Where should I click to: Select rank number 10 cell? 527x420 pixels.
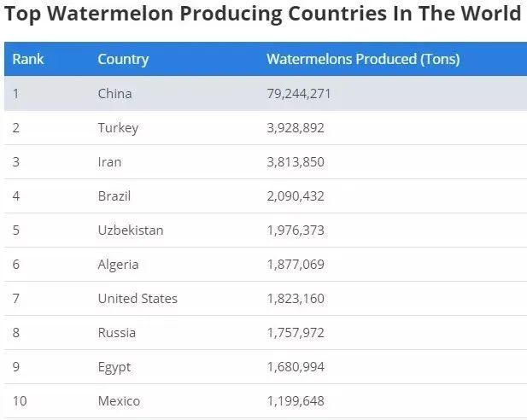[x=20, y=401]
